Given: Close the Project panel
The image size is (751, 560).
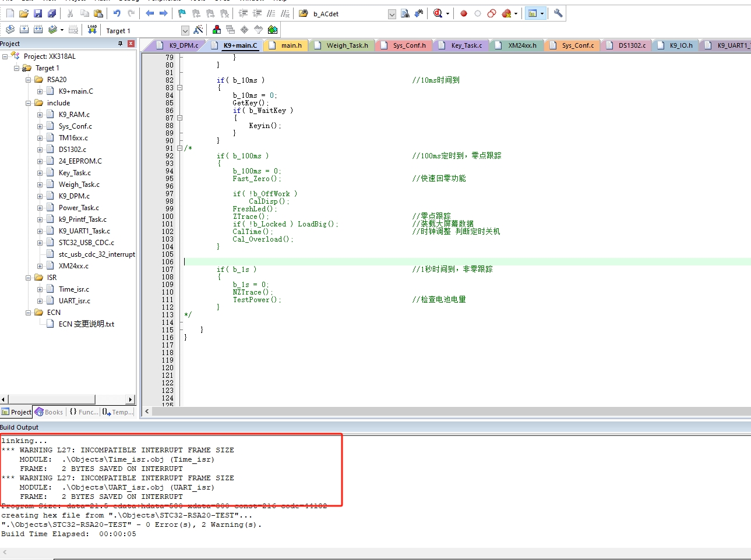Looking at the screenshot, I should pos(131,44).
